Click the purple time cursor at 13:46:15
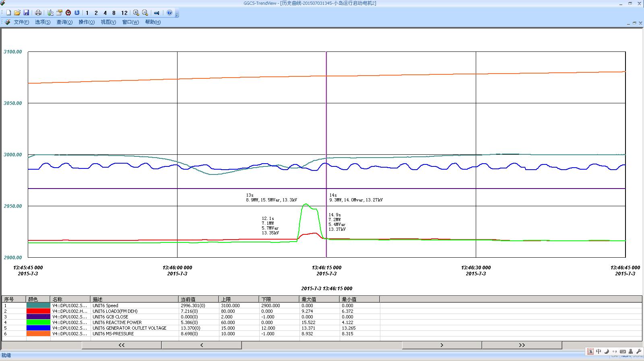The width and height of the screenshot is (644, 361). 326,154
